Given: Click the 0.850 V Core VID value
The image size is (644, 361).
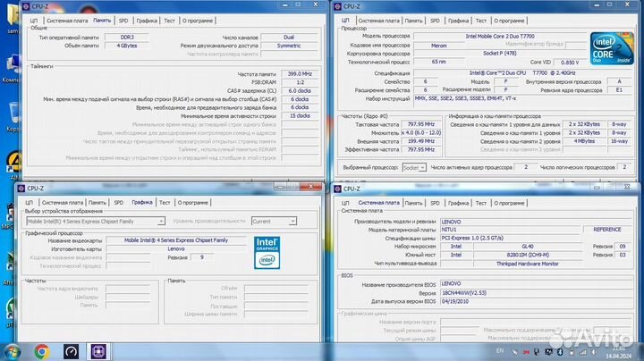Looking at the screenshot, I should coord(570,63).
